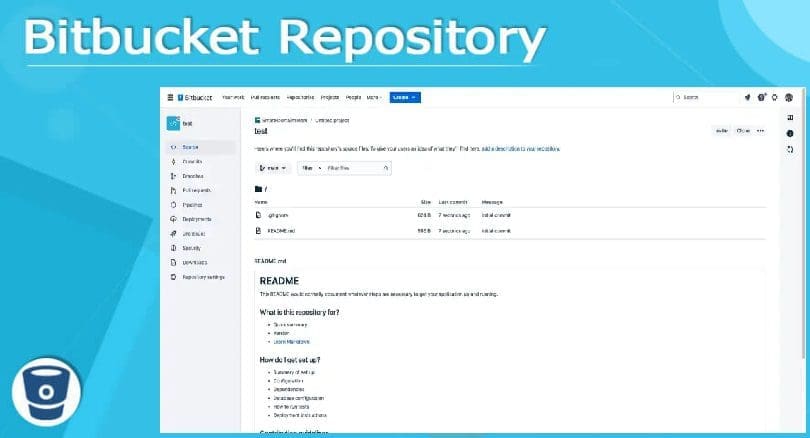
Task: Open the top icon in the right-side panel
Action: pyautogui.click(x=790, y=118)
